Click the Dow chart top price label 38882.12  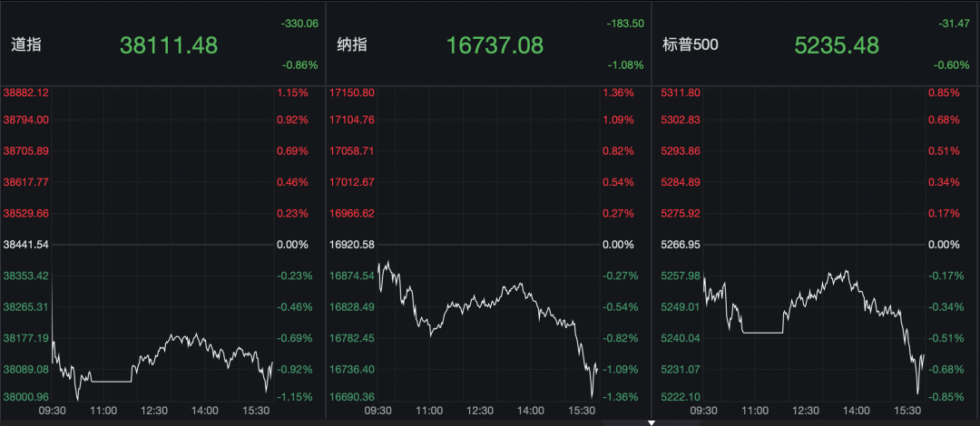tap(26, 92)
